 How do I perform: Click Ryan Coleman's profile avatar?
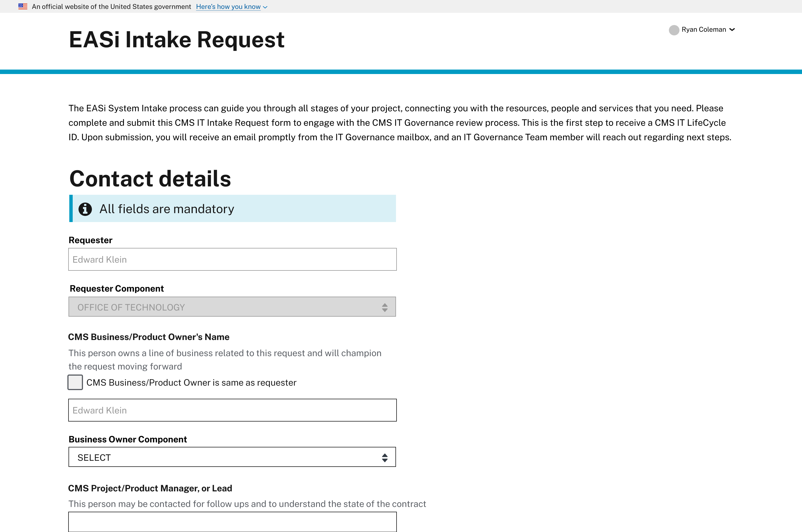pyautogui.click(x=674, y=30)
